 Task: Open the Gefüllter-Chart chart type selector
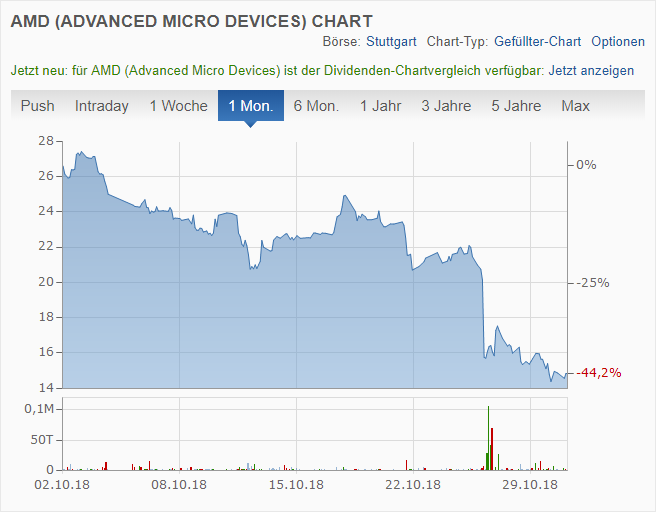pyautogui.click(x=537, y=42)
